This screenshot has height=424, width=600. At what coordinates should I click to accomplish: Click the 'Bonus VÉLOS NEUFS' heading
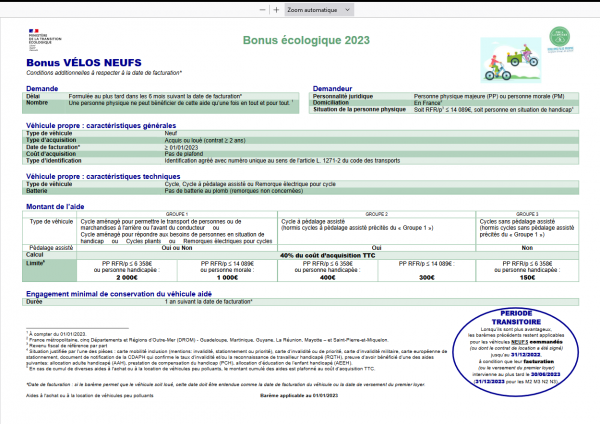(x=84, y=63)
